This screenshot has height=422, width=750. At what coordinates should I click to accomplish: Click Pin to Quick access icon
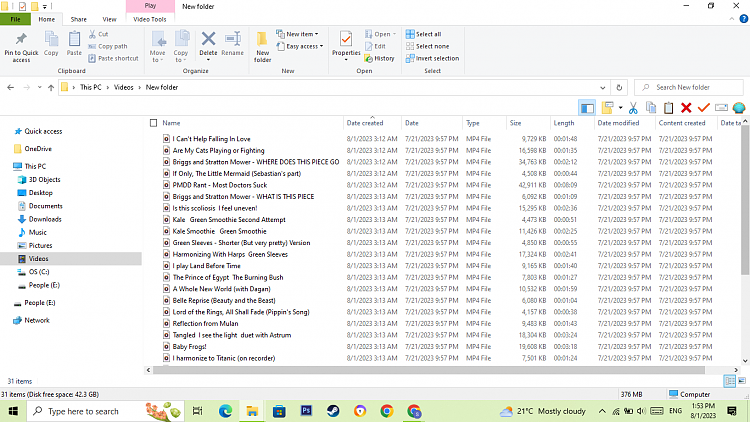click(x=21, y=47)
